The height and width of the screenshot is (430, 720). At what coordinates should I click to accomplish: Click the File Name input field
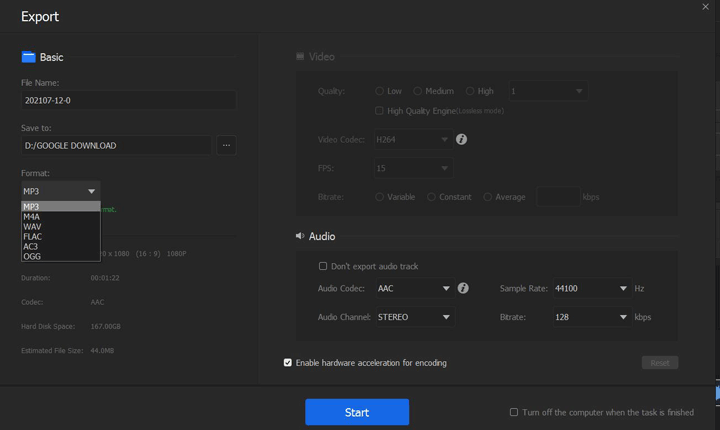tap(128, 101)
